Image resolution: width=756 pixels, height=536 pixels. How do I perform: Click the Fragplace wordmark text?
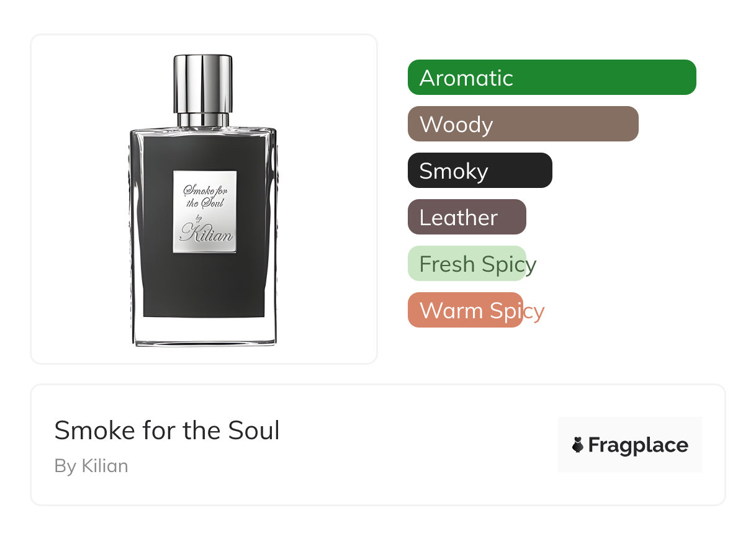(638, 445)
